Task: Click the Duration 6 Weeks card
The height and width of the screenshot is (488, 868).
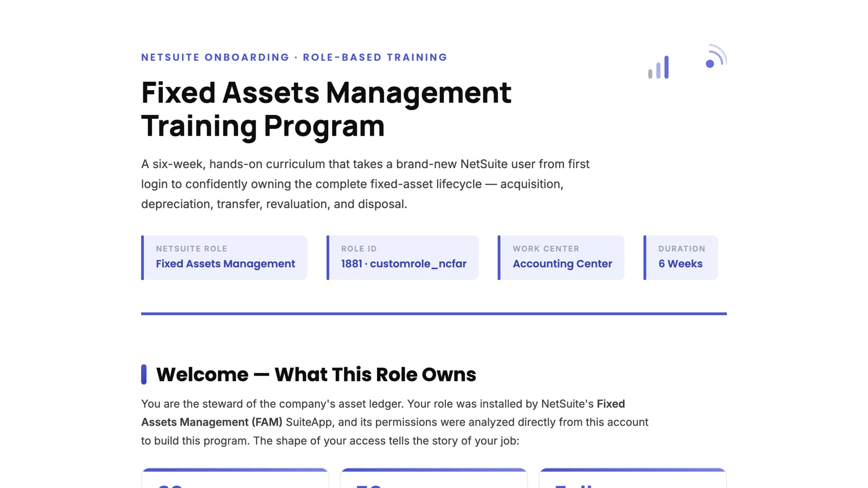Action: click(x=681, y=258)
